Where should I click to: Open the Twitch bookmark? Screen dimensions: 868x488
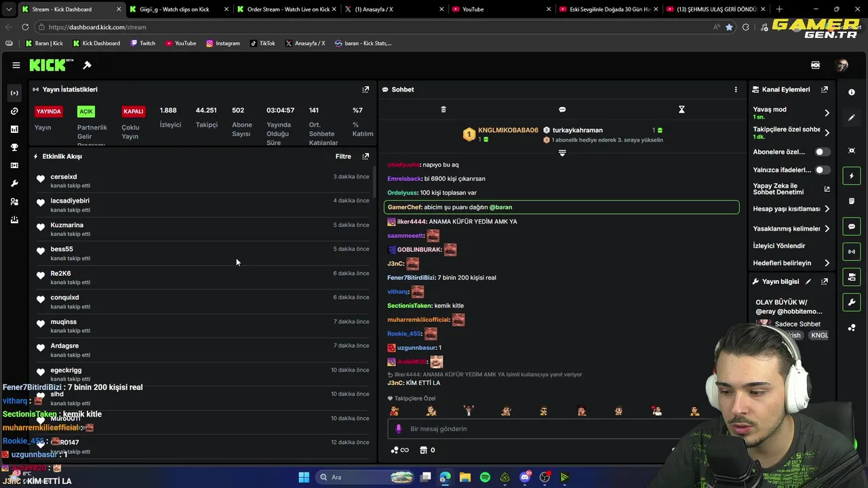point(142,43)
